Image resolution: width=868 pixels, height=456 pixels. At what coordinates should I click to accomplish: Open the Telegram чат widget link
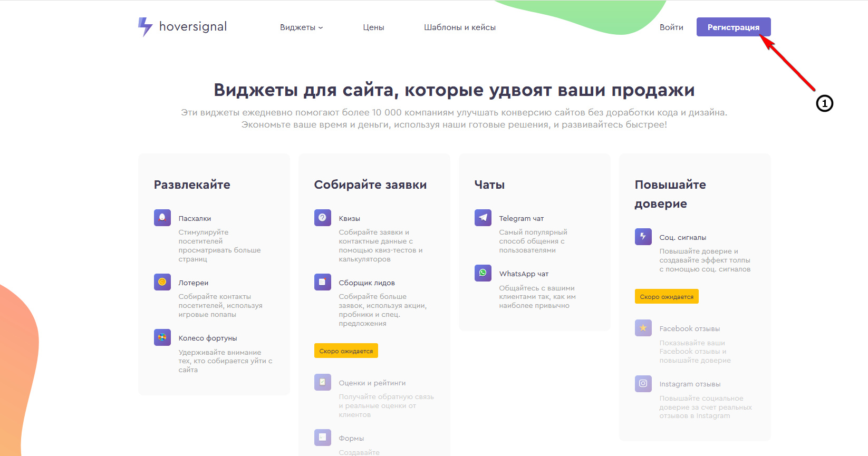click(522, 219)
